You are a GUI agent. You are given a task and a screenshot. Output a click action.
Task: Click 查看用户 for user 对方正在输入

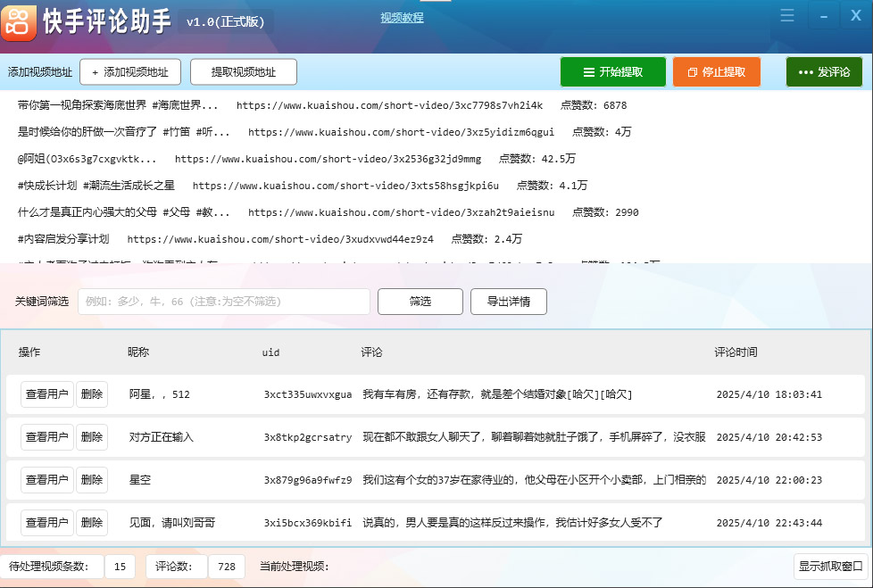(x=46, y=437)
